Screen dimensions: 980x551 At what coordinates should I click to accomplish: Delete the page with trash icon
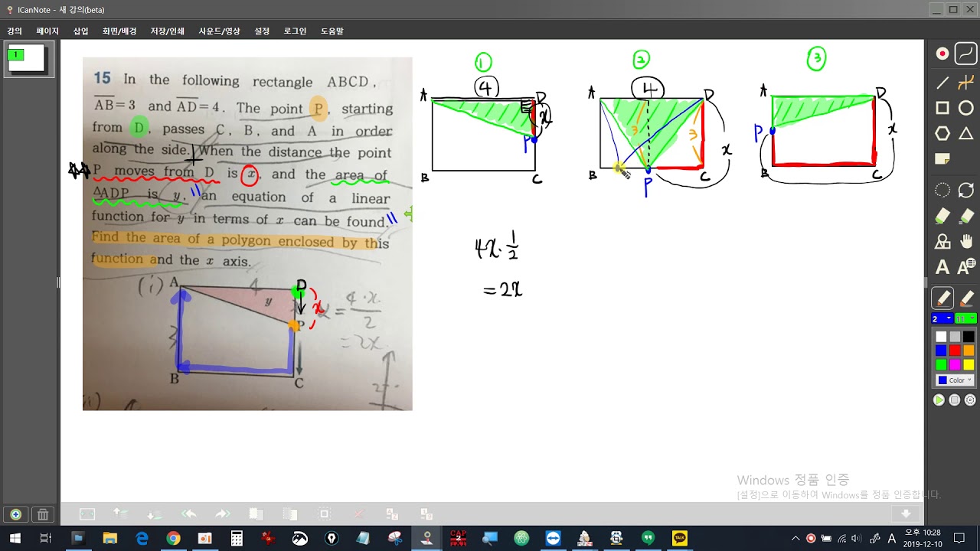[43, 514]
